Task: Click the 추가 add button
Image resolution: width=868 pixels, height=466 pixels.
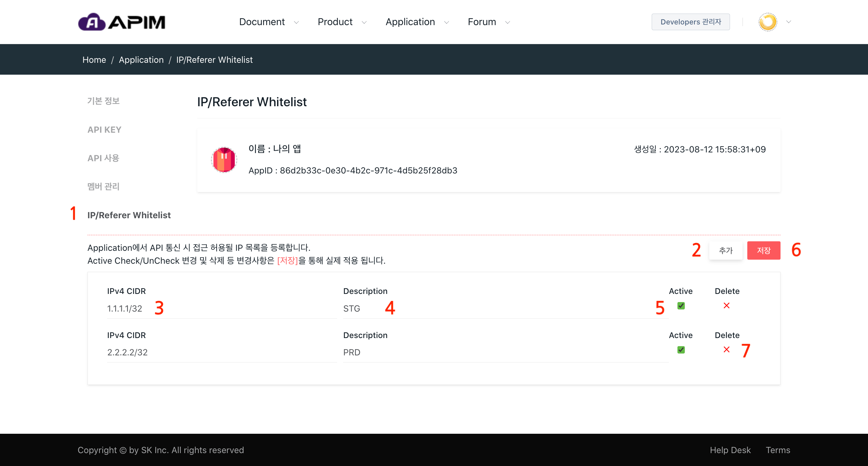Action: click(x=726, y=250)
